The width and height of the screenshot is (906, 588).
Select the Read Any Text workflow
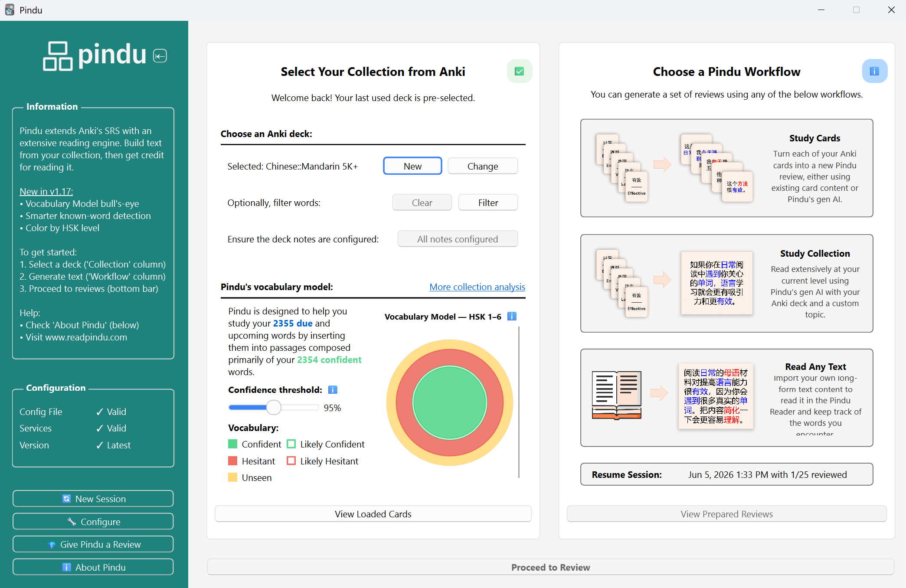pyautogui.click(x=727, y=398)
